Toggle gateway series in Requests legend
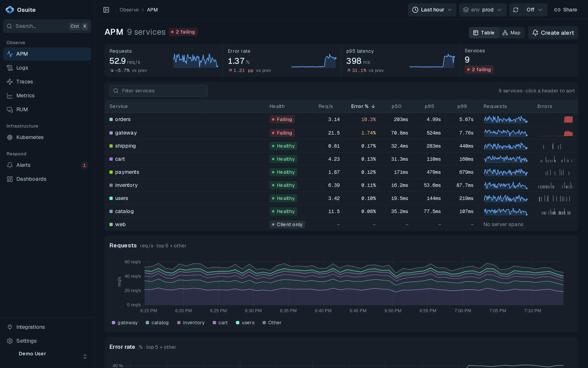This screenshot has height=368, width=588. coord(125,322)
